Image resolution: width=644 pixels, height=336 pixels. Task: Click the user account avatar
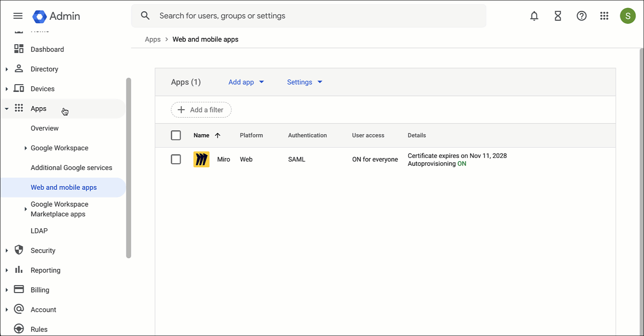[627, 16]
